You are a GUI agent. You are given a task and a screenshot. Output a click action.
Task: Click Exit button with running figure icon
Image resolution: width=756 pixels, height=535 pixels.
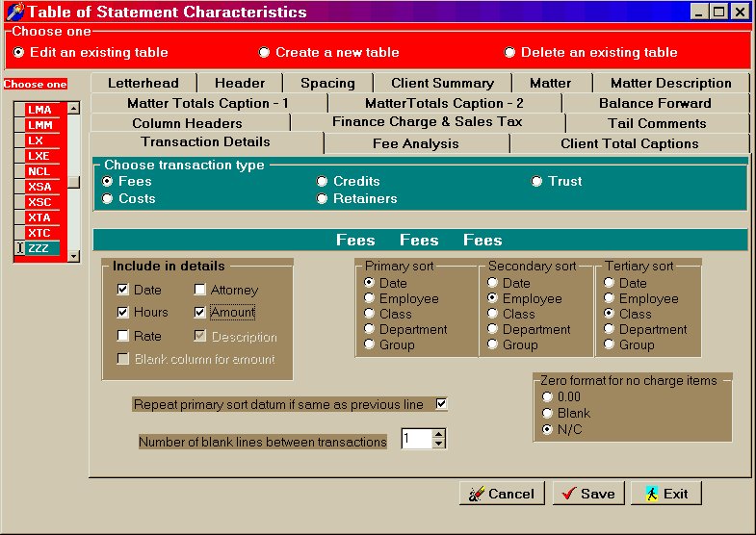pyautogui.click(x=665, y=494)
